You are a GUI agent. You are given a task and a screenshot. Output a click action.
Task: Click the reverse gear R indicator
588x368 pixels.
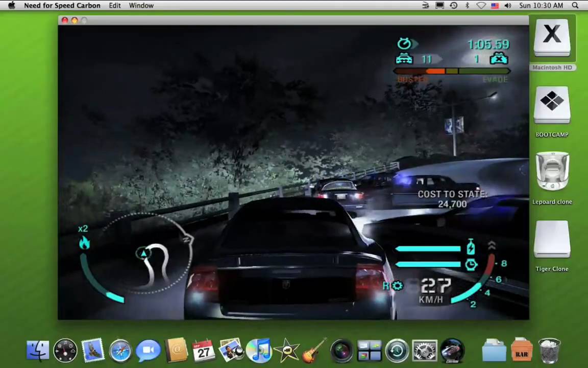click(386, 286)
